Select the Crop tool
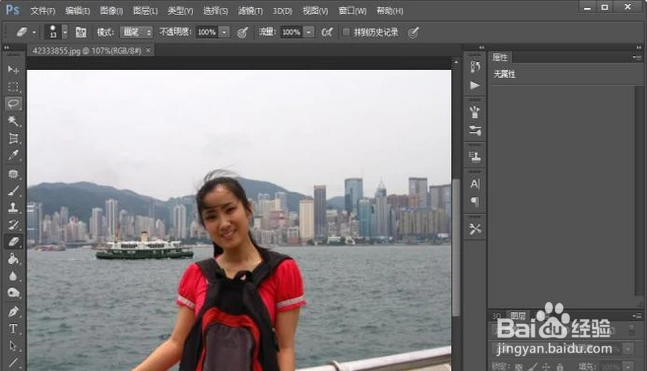The width and height of the screenshot is (647, 371). click(13, 138)
